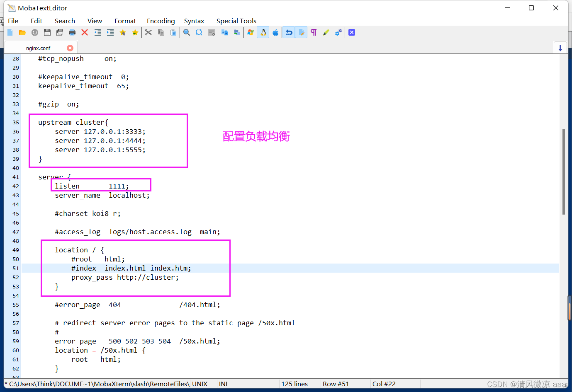Toggle word wrap arrow icon
This screenshot has width=572, height=392.
(289, 32)
